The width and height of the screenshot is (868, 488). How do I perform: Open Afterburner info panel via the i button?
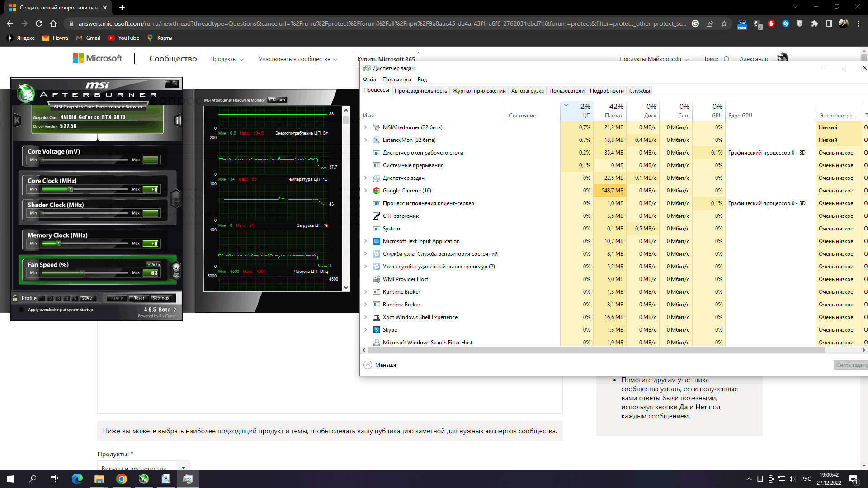178,120
